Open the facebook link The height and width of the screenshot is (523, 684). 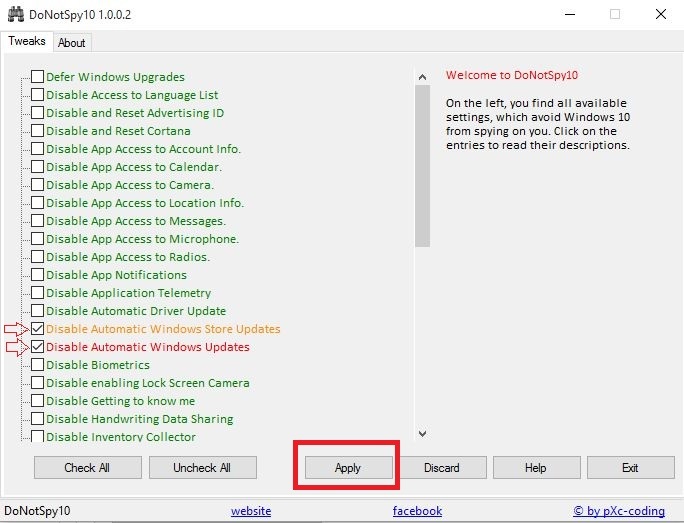pyautogui.click(x=417, y=511)
